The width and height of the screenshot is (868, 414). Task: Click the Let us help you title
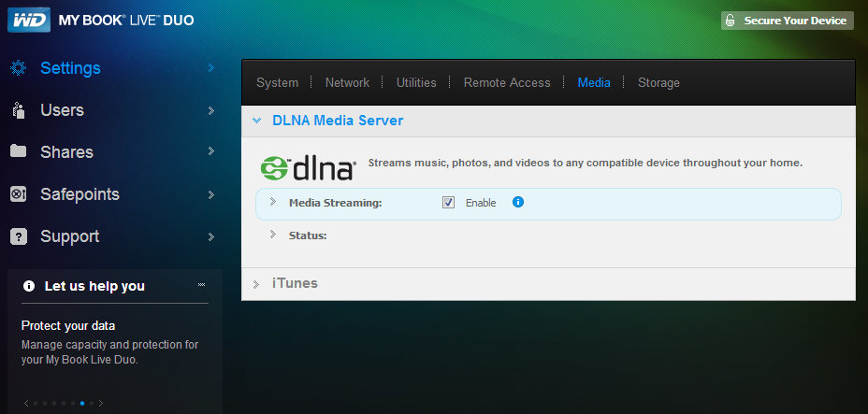pyautogui.click(x=94, y=286)
